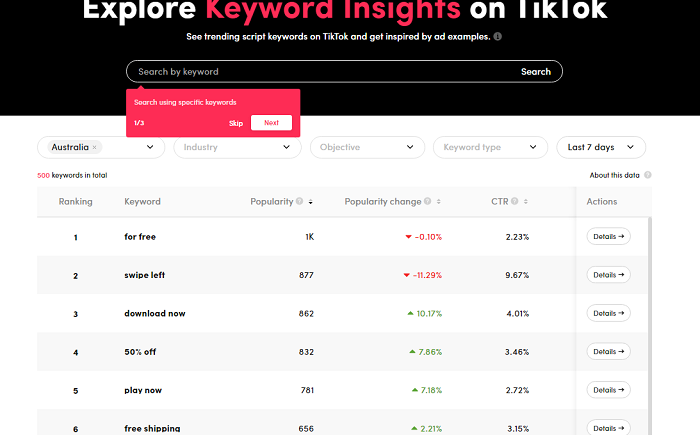
Task: Sort table by Popularity change arrows
Action: point(439,202)
